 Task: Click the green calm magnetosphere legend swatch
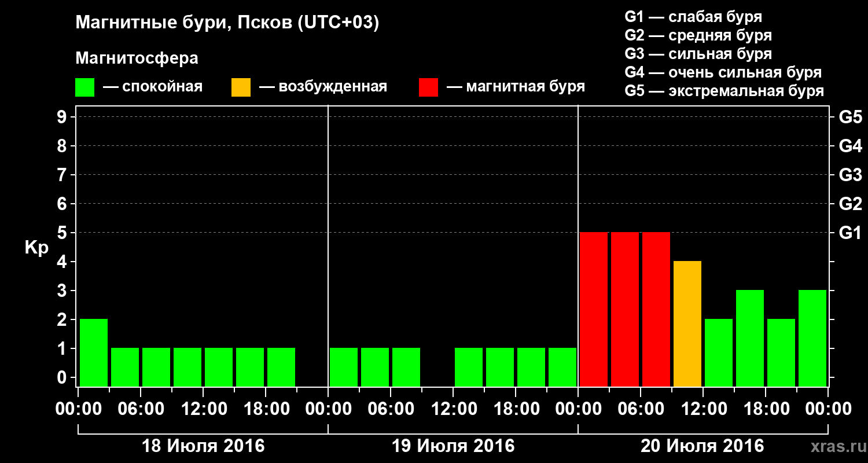tap(84, 87)
